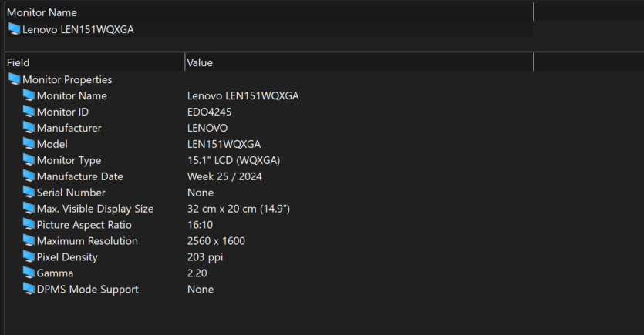Click the icon beside Manufacture Date
The height and width of the screenshot is (335, 644).
pyautogui.click(x=29, y=176)
